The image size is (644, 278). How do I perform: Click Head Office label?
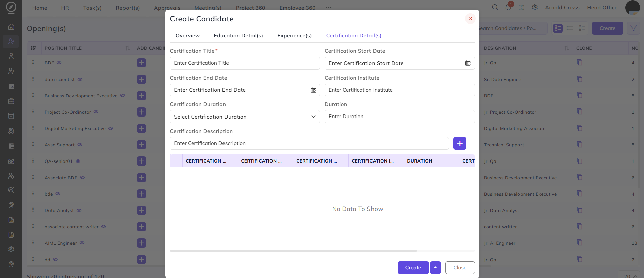pyautogui.click(x=602, y=7)
